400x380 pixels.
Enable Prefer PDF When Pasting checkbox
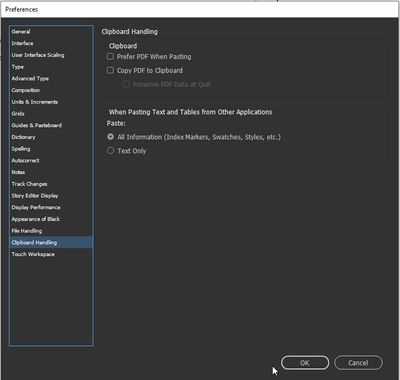(110, 57)
